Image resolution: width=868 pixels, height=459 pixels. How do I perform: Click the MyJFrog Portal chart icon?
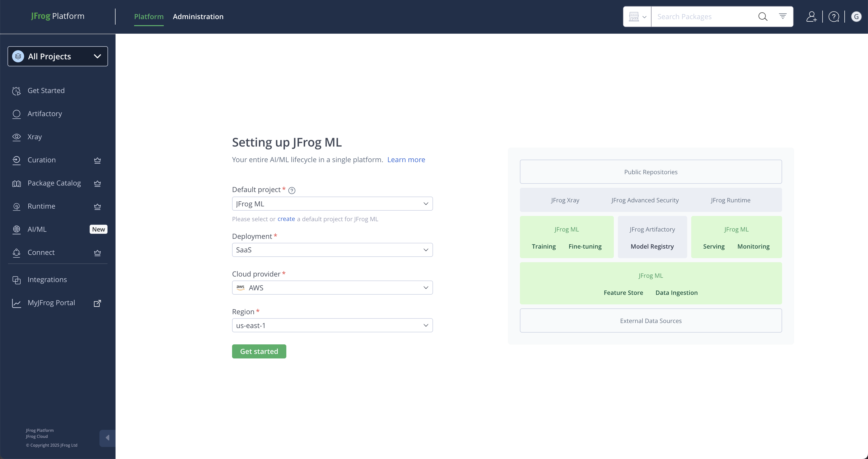(x=17, y=303)
